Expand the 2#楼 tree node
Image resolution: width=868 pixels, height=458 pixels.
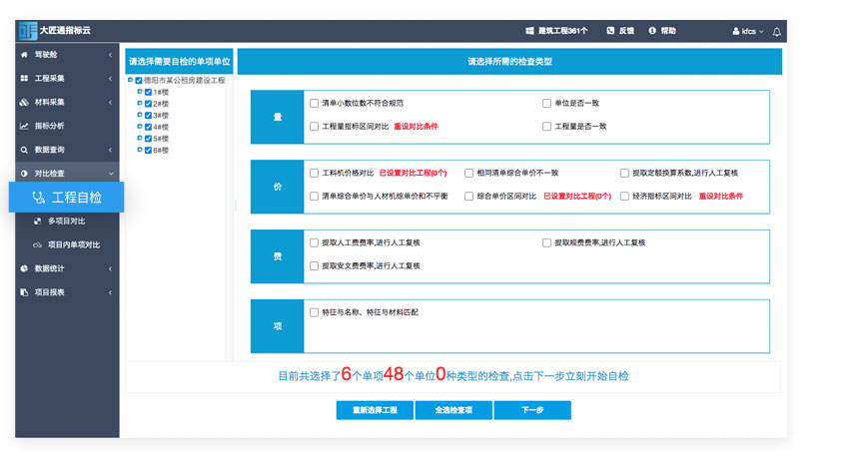[x=140, y=104]
